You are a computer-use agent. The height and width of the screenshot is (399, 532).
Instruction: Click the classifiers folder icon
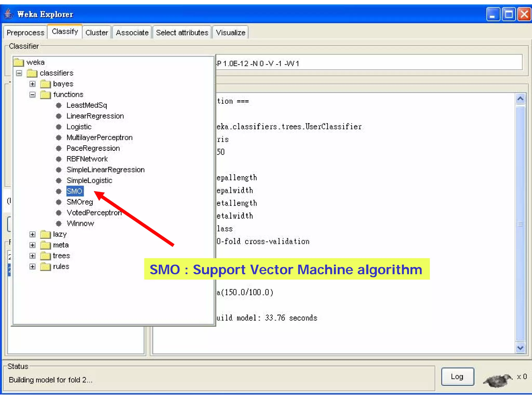pyautogui.click(x=32, y=73)
